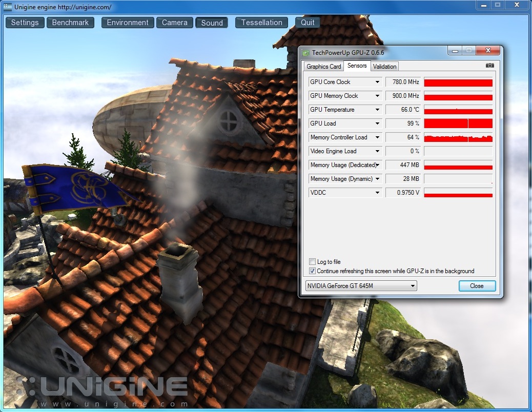Viewport: 532px width, 412px height.
Task: Toggle Tessellation in Unigine toolbar
Action: [x=261, y=23]
